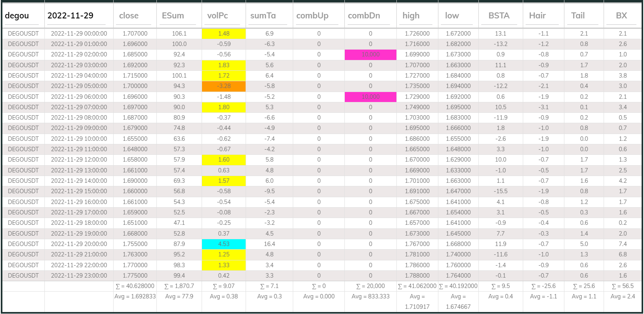Select the ESum column header
Screen dimensions: 644x314
pos(173,16)
